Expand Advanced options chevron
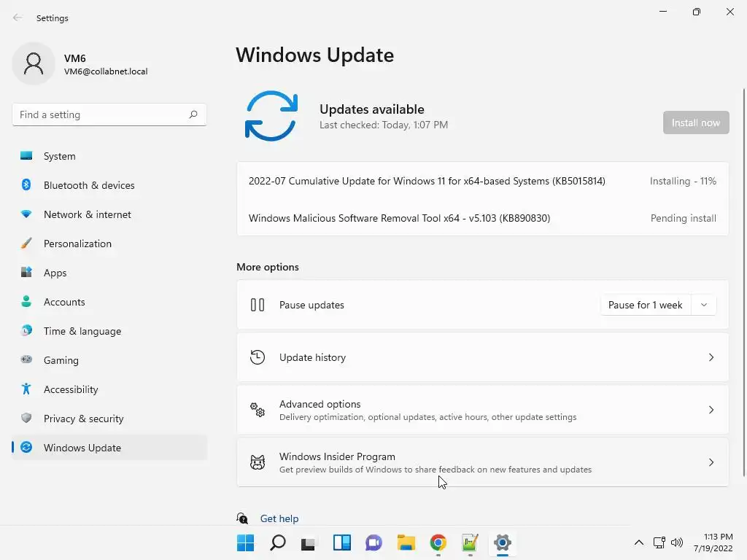The image size is (747, 560). pos(711,410)
